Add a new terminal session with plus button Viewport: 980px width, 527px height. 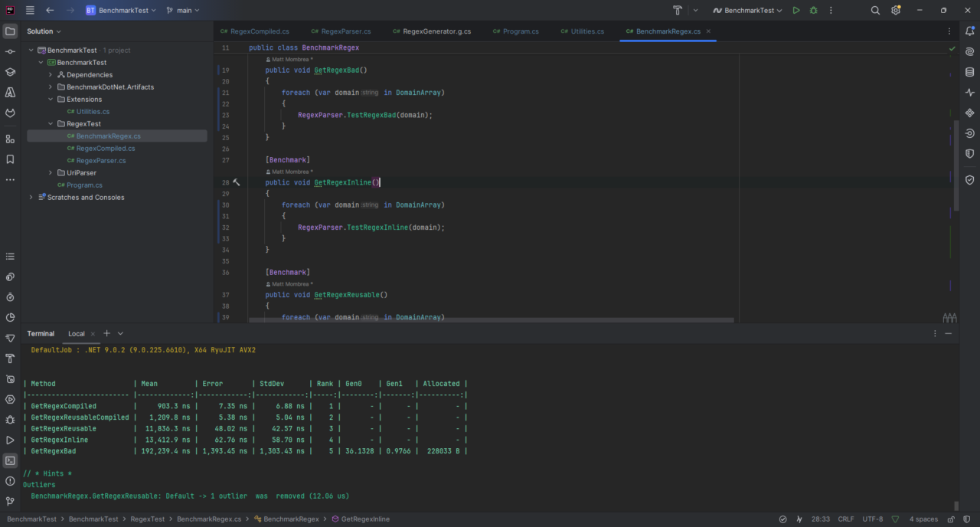pyautogui.click(x=106, y=333)
